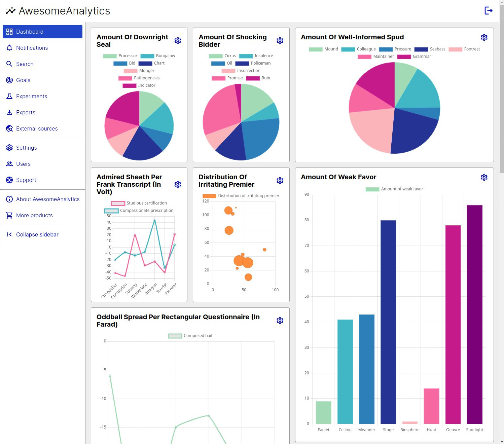This screenshot has height=444, width=504.
Task: Select the Exports download icon
Action: (9, 112)
